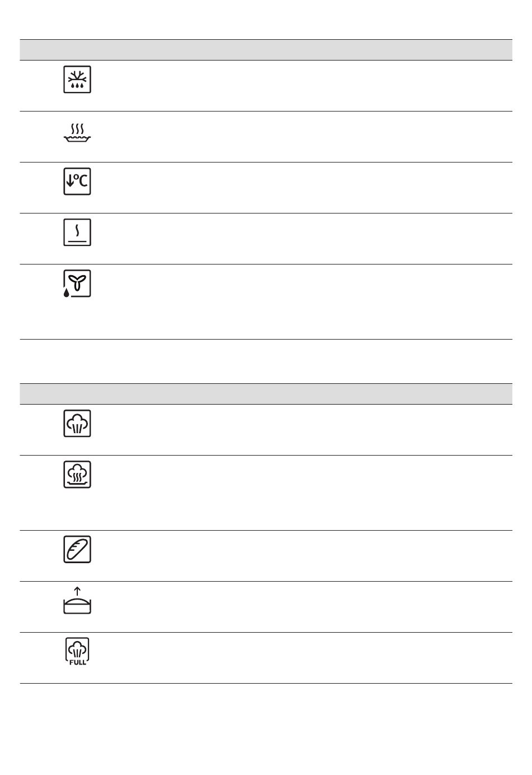This screenshot has height=775, width=532.
Task: Click the steam cloud icon labeled FULL
Action: [77, 651]
